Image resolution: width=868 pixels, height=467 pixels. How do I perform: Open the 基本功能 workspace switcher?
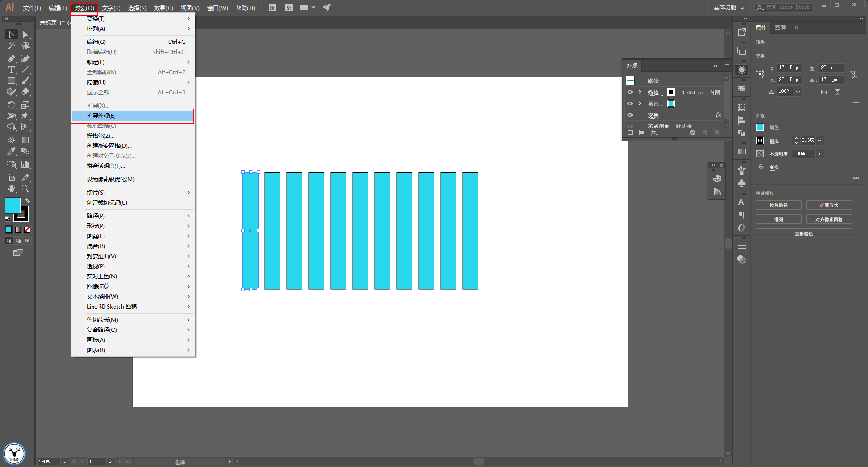[x=729, y=7]
